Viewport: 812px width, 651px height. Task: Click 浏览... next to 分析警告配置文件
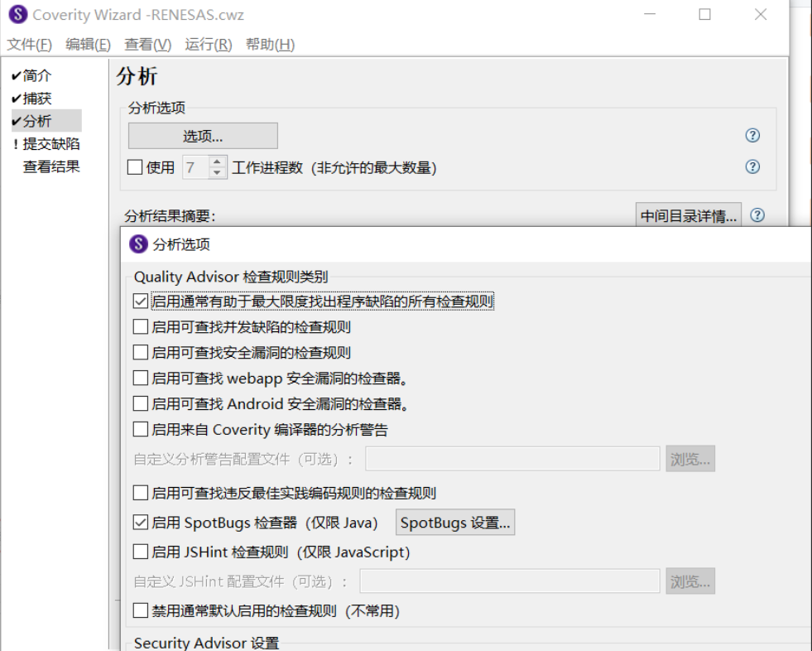690,459
